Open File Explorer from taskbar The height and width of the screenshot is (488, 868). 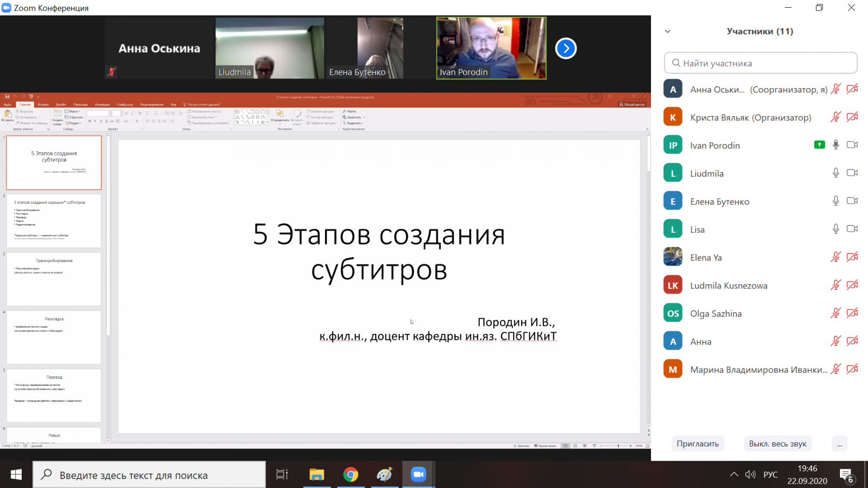[317, 475]
